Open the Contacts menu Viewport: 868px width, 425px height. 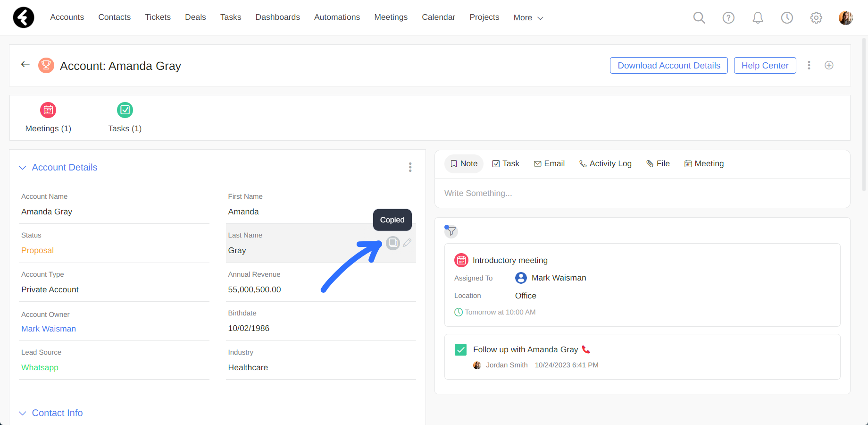(x=115, y=17)
